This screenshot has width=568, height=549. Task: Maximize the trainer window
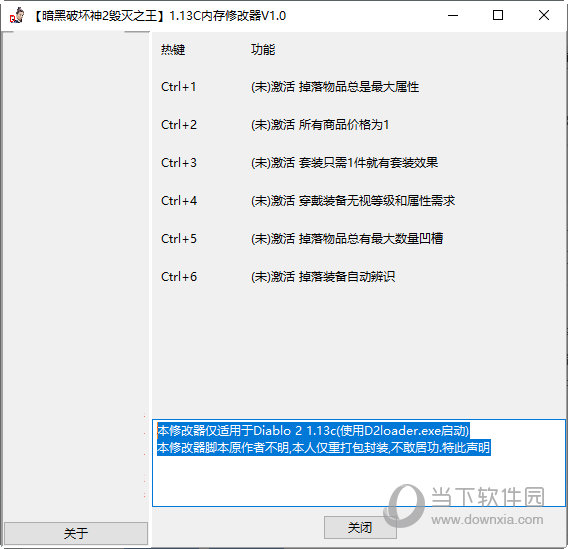pyautogui.click(x=498, y=15)
